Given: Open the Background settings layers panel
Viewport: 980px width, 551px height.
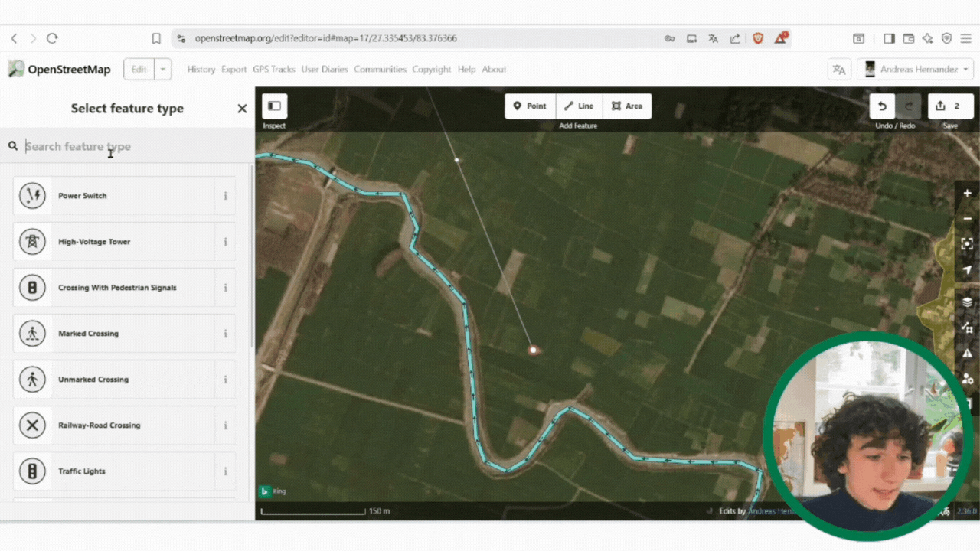Looking at the screenshot, I should point(968,302).
